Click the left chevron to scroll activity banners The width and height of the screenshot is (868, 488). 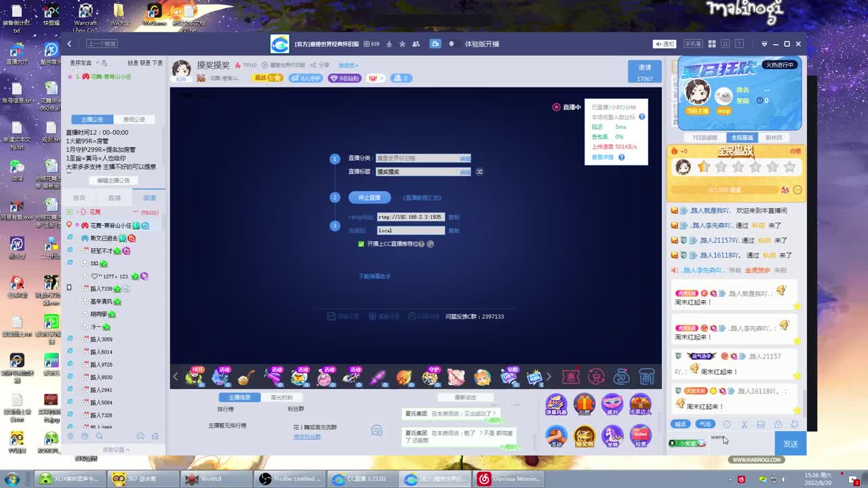tap(175, 376)
